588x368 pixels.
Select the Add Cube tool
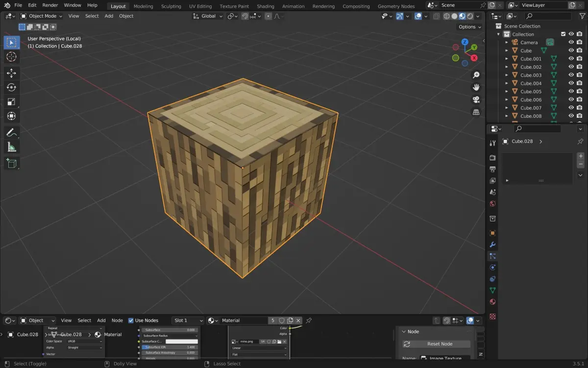(11, 163)
